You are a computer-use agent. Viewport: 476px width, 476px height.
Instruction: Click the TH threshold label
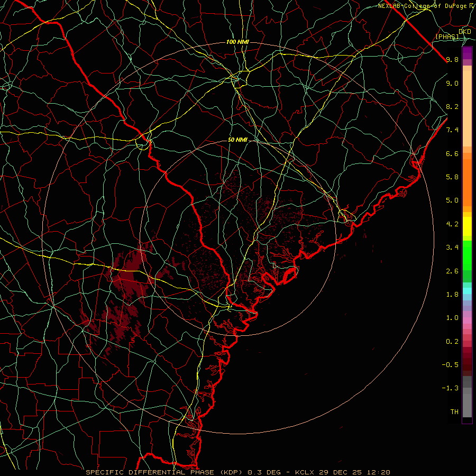(454, 411)
